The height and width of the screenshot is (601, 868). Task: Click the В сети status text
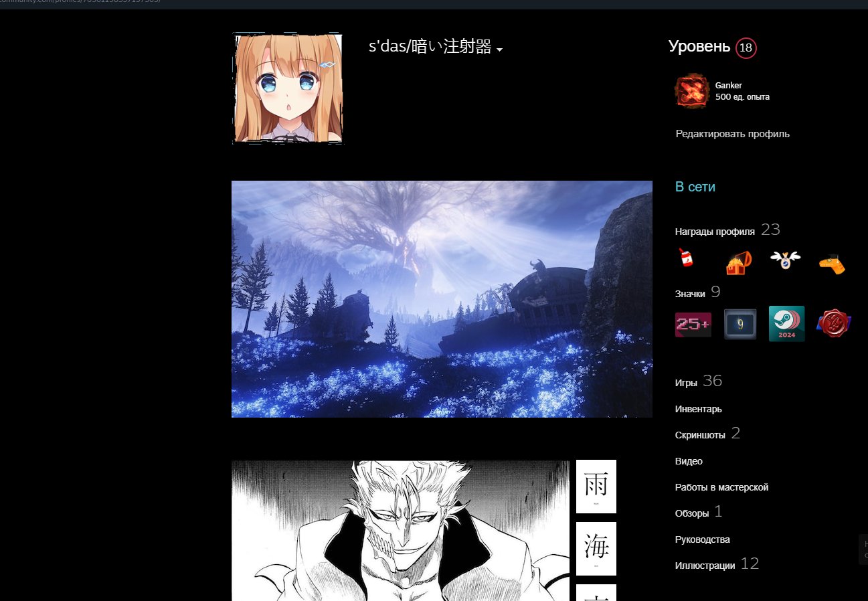click(695, 187)
